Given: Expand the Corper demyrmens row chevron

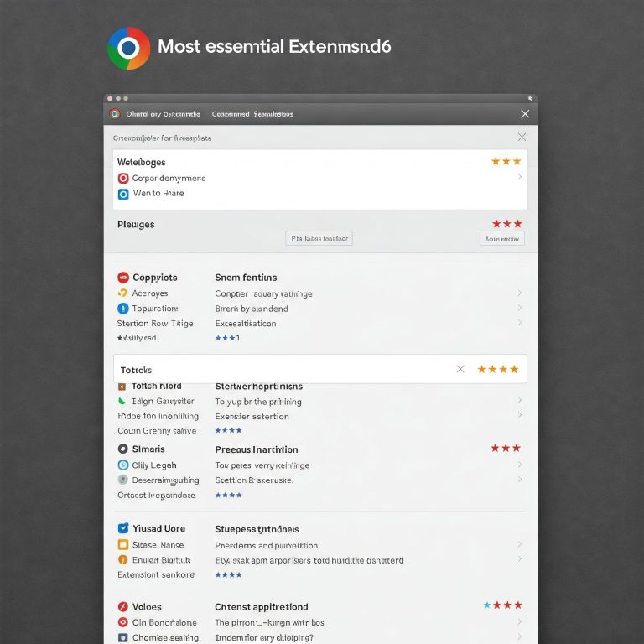Looking at the screenshot, I should [x=520, y=177].
